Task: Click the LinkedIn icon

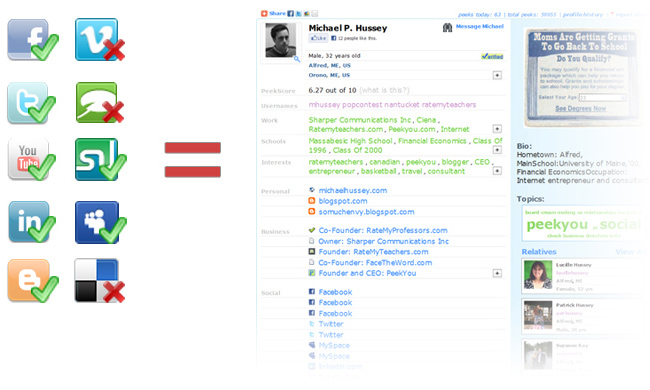Action: coord(32,222)
